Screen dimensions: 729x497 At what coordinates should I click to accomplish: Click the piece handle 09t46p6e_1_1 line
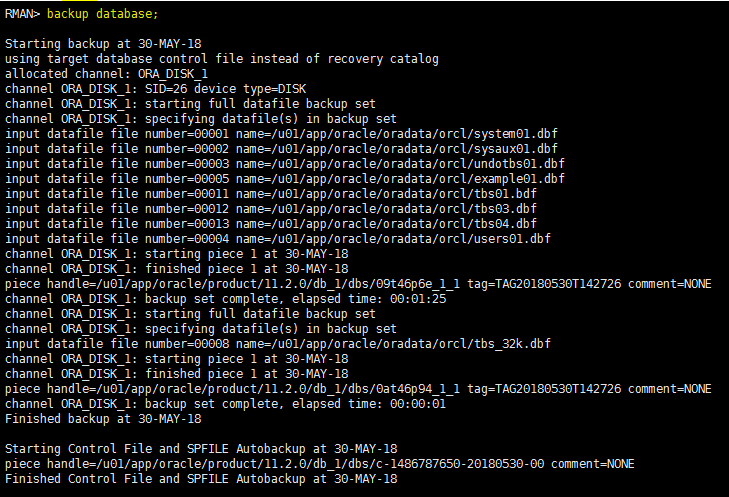358,284
